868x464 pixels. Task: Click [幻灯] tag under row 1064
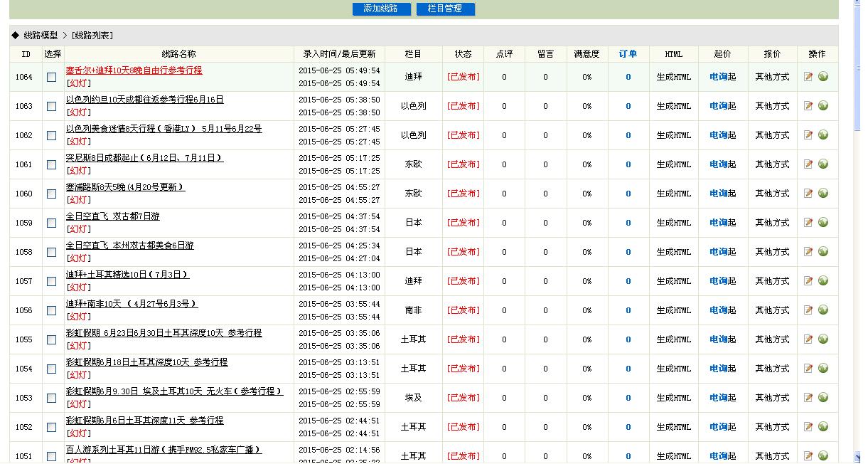79,83
